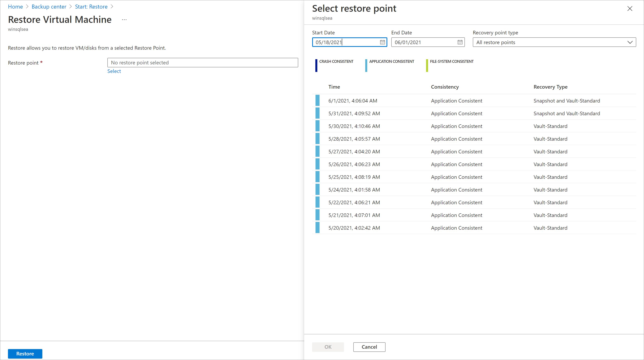Viewport: 644px width, 360px height.
Task: Click the OK button to confirm selection
Action: [x=328, y=347]
